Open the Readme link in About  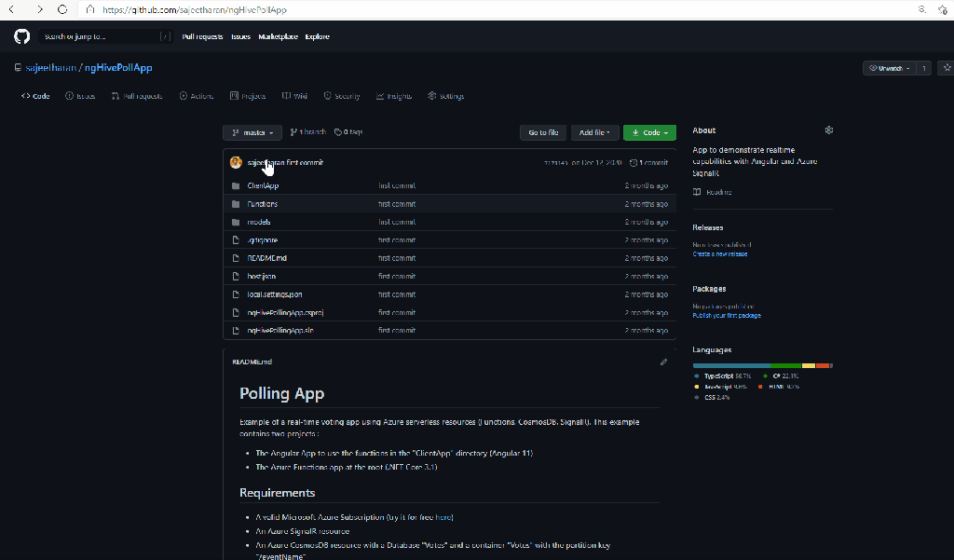click(x=713, y=192)
